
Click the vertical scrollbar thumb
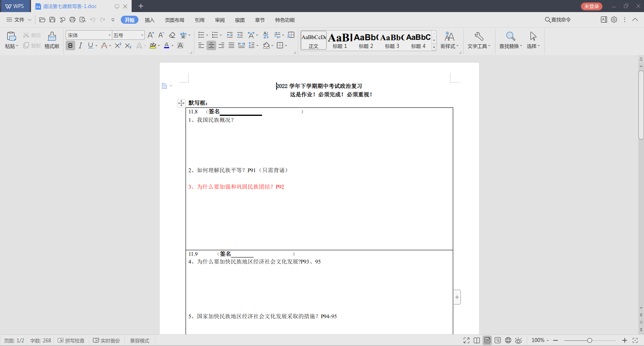pos(641,105)
